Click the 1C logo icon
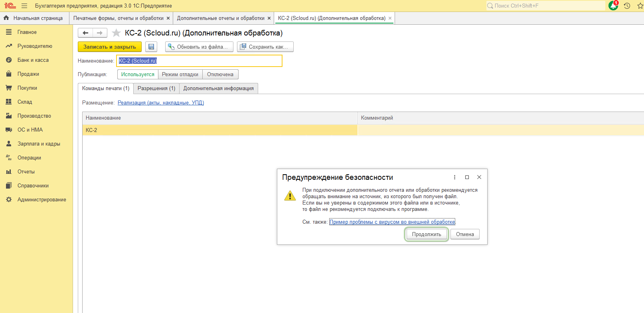This screenshot has width=644, height=313. coord(10,6)
